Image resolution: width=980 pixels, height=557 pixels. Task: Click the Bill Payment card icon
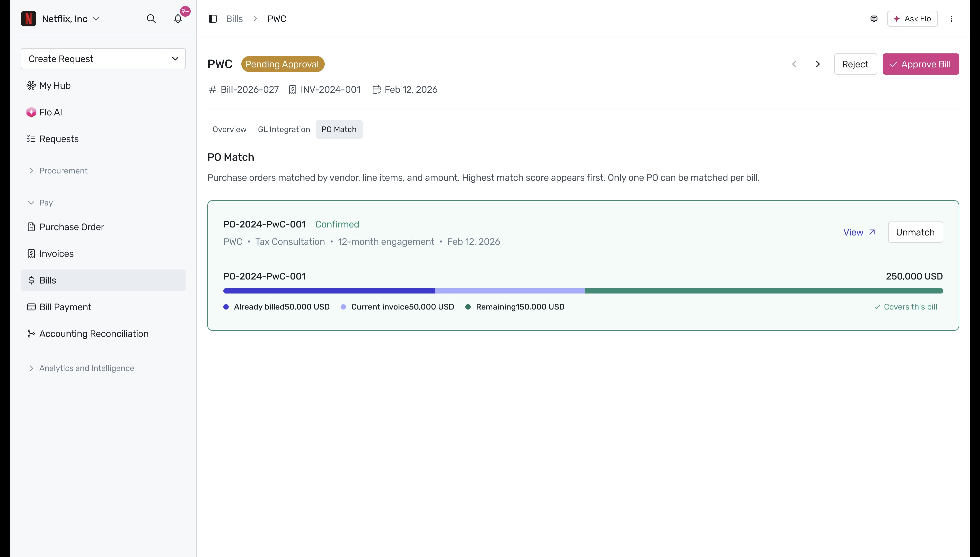point(31,307)
